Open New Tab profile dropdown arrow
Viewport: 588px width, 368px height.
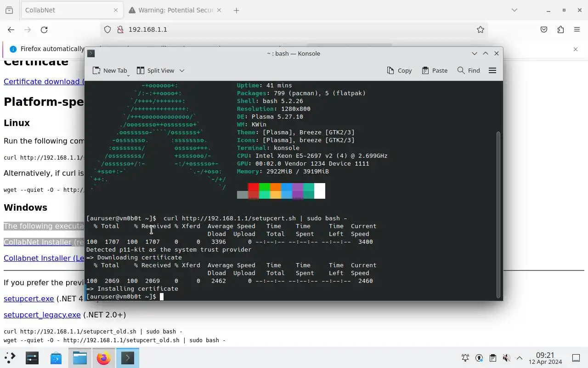coord(128,75)
